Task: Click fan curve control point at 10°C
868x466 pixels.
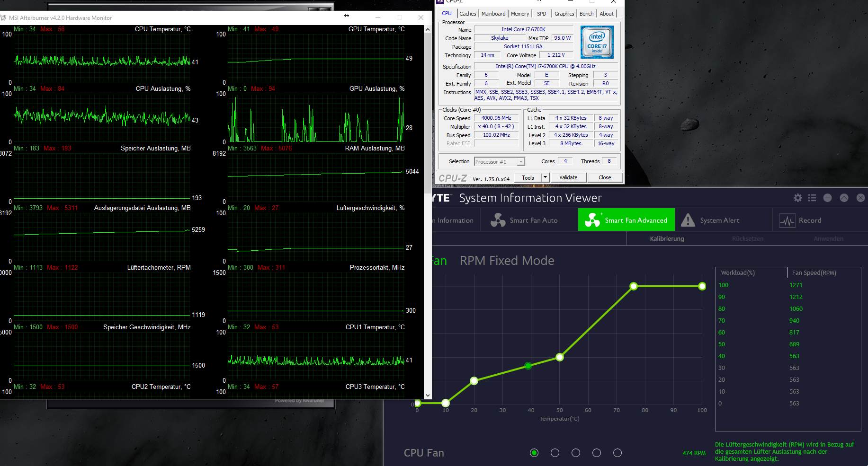Action: pyautogui.click(x=446, y=403)
